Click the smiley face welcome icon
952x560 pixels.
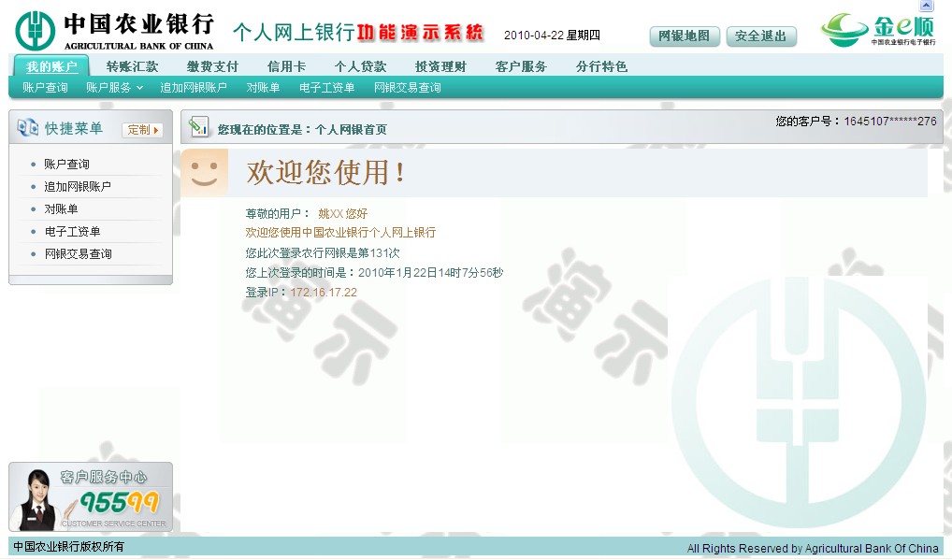(x=205, y=172)
